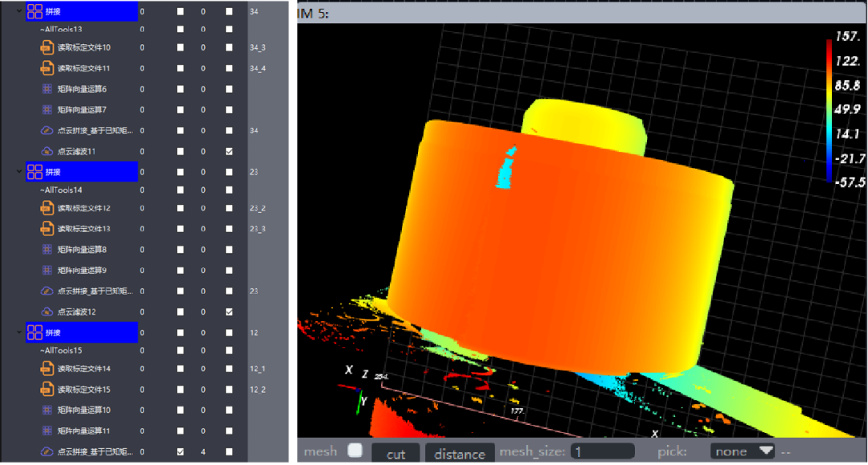This screenshot has height=465, width=868.
Task: Click the mesh_size input field
Action: (602, 451)
